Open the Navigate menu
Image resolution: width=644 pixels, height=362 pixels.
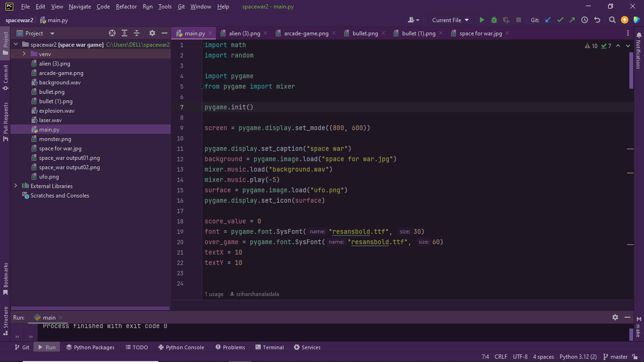(80, 7)
